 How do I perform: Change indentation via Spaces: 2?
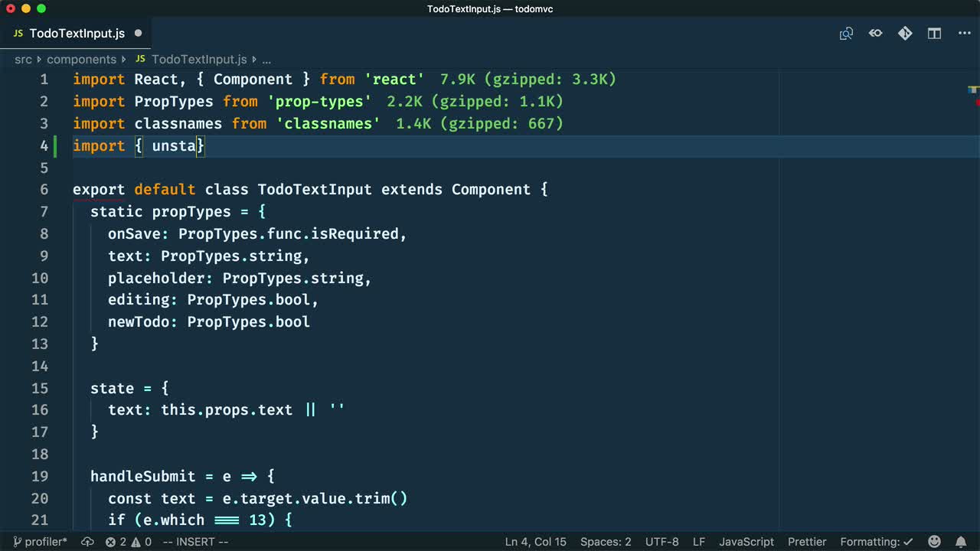(x=606, y=542)
